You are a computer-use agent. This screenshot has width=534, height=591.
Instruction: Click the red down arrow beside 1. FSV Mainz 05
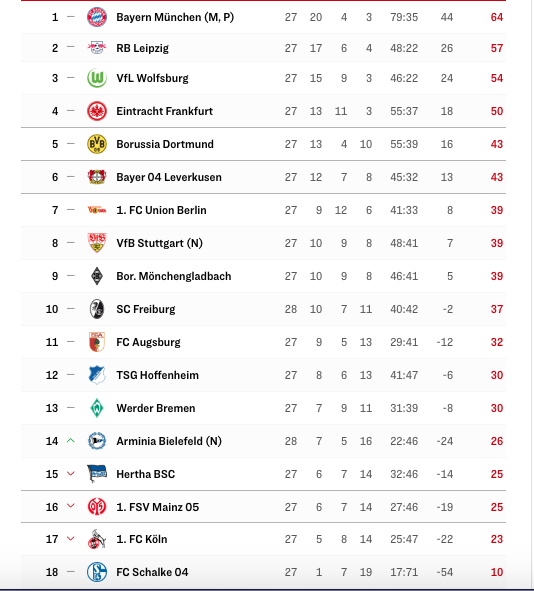pos(70,505)
